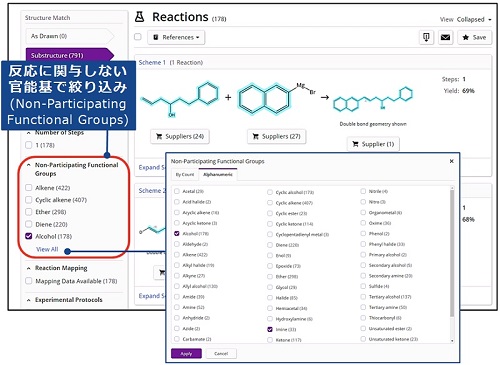
Task: Check Ether (298) in the sidebar
Action: coord(29,212)
